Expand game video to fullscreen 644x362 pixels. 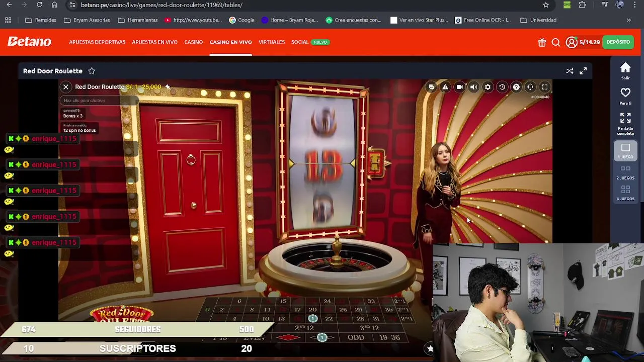click(x=545, y=87)
